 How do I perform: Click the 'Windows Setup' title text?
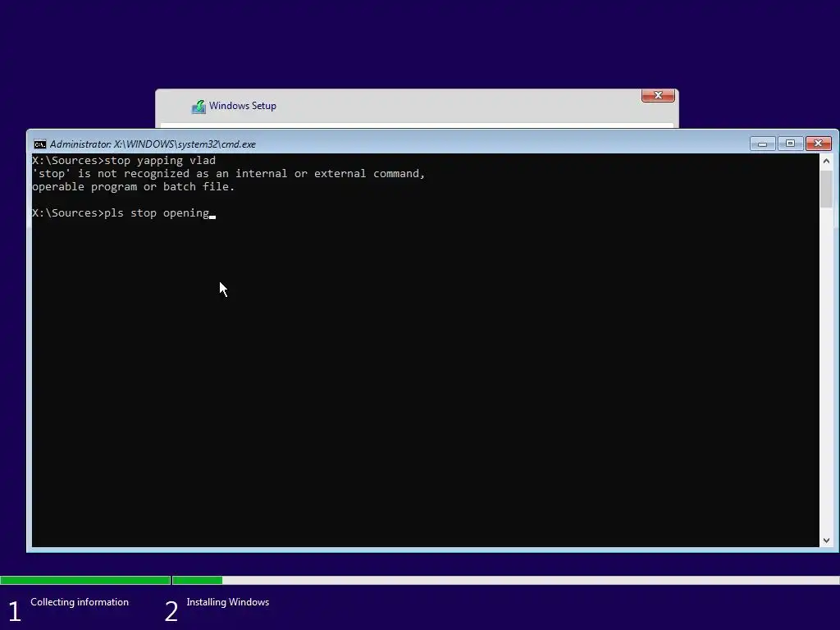click(x=243, y=106)
